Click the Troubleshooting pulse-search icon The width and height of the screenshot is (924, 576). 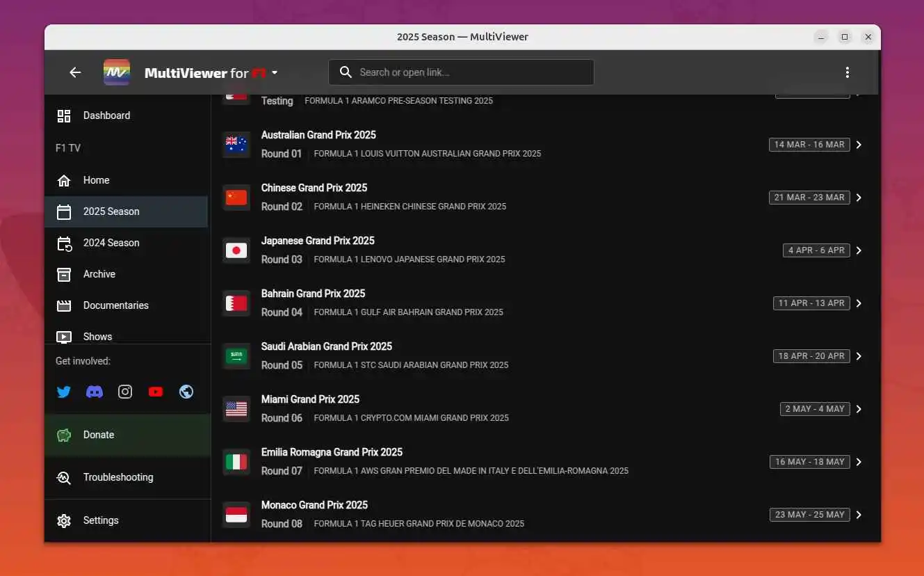click(x=64, y=478)
